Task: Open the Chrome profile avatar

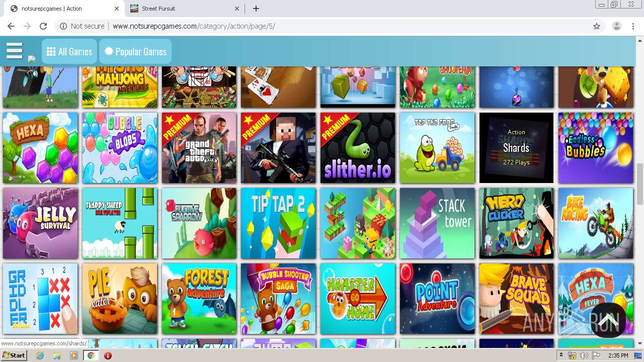Action: (617, 26)
